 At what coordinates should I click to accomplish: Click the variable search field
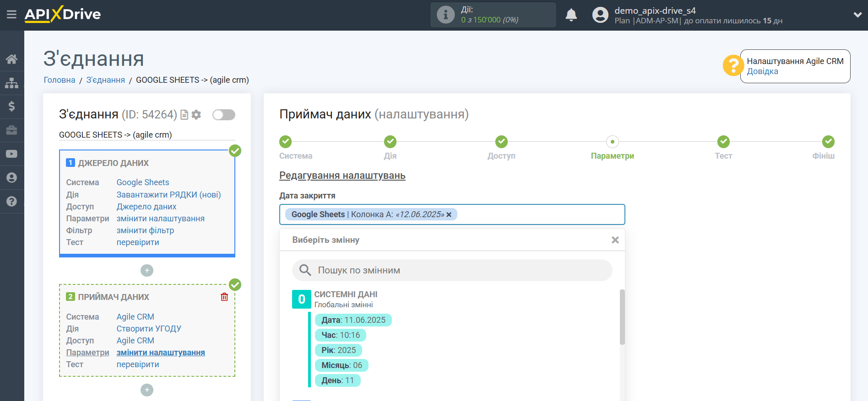tap(452, 270)
